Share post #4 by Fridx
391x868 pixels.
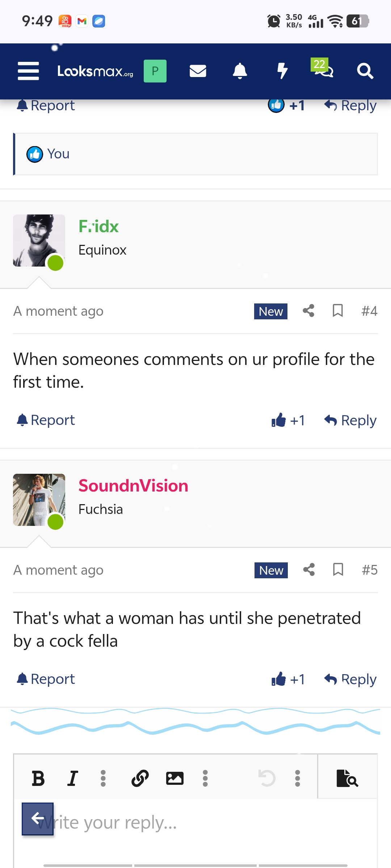tap(308, 311)
